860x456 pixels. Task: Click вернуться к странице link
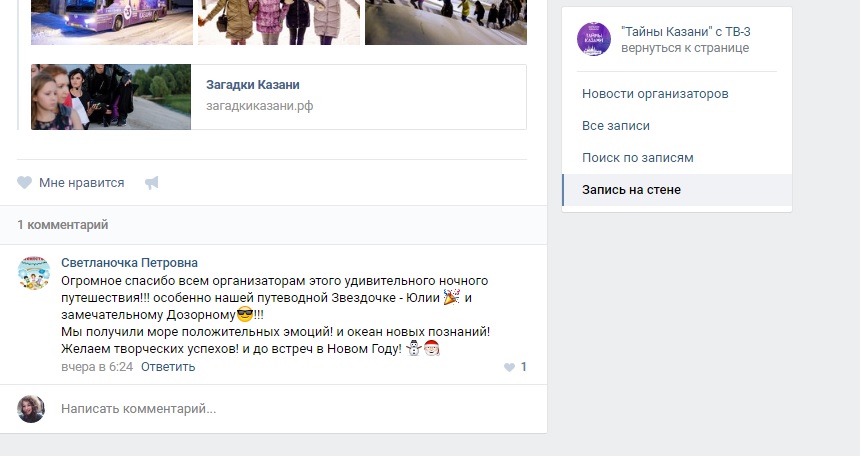coord(685,48)
